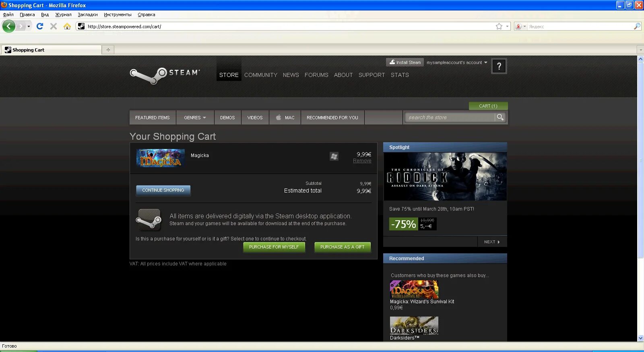Open the Журнал menu
The height and width of the screenshot is (352, 644).
(x=63, y=14)
